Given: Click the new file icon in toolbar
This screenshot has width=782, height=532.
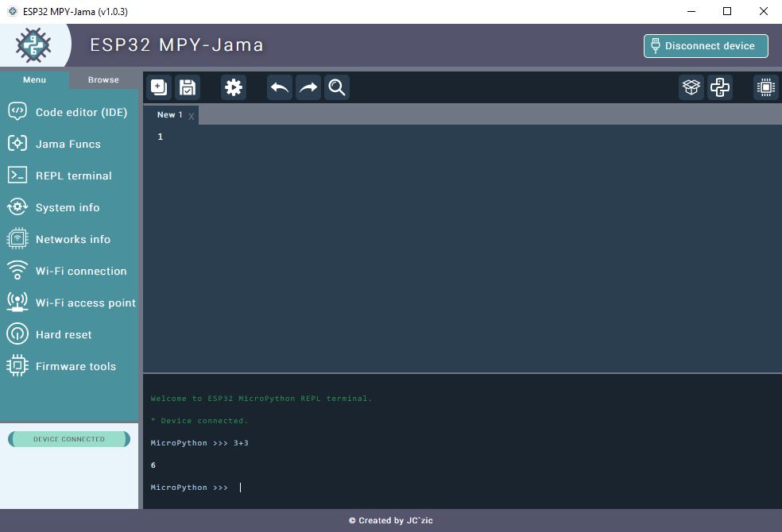Looking at the screenshot, I should click(x=159, y=87).
